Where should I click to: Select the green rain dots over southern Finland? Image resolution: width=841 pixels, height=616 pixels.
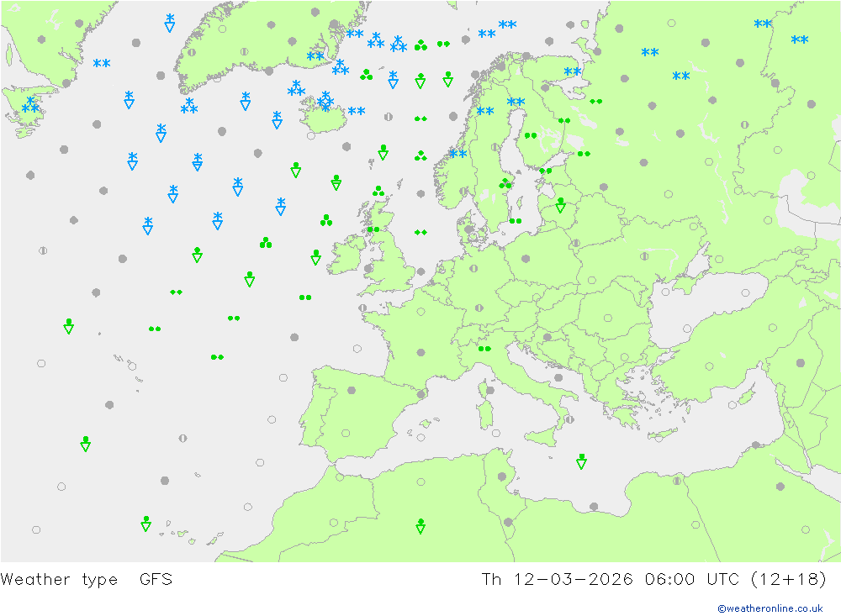point(531,135)
